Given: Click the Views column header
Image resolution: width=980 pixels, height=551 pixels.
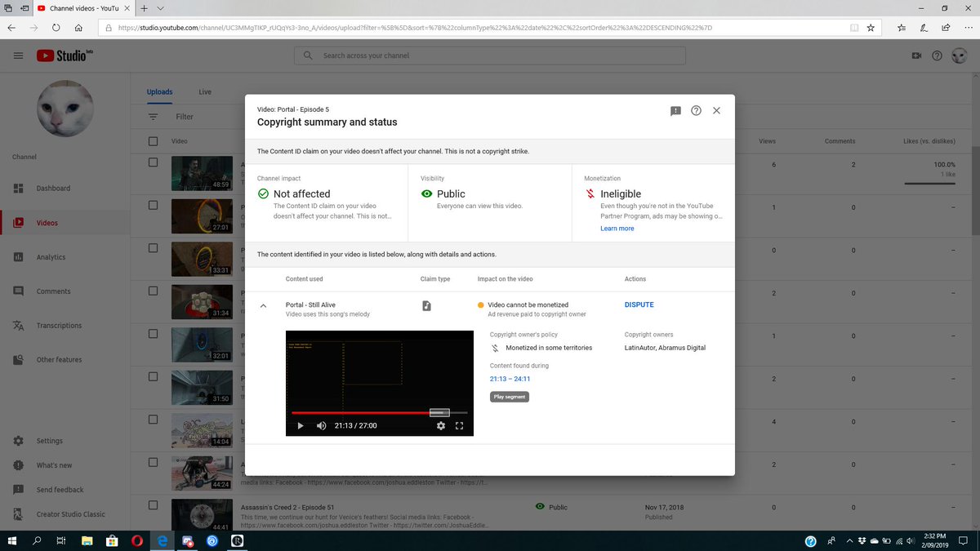Looking at the screenshot, I should click(x=767, y=141).
